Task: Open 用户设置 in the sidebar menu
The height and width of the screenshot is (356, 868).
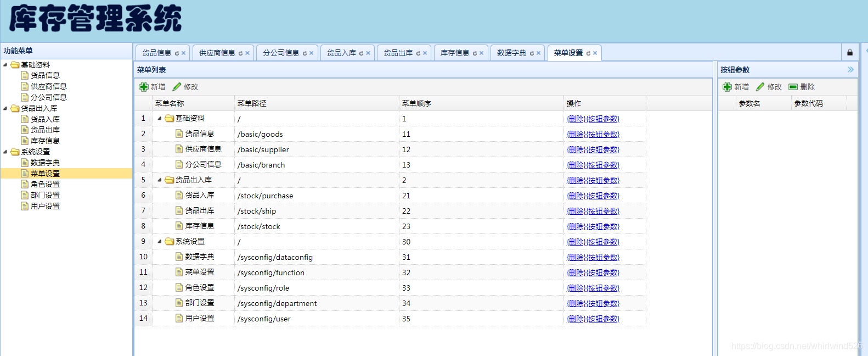Action: [45, 206]
